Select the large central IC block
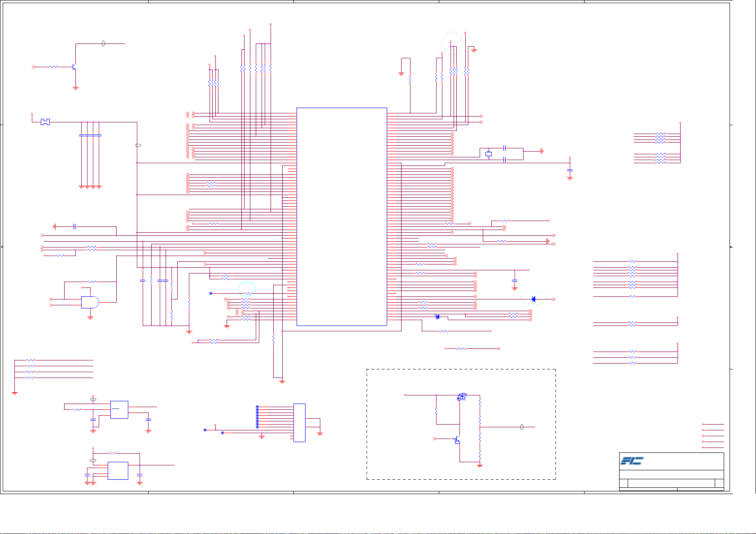Image resolution: width=756 pixels, height=534 pixels. (342, 217)
